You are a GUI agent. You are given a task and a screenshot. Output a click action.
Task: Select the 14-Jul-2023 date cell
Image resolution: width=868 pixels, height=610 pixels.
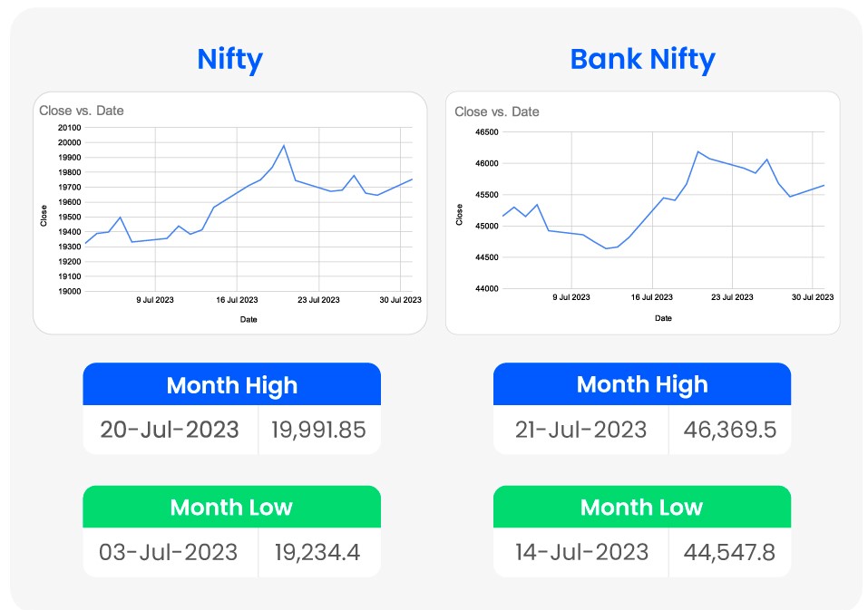tap(580, 552)
